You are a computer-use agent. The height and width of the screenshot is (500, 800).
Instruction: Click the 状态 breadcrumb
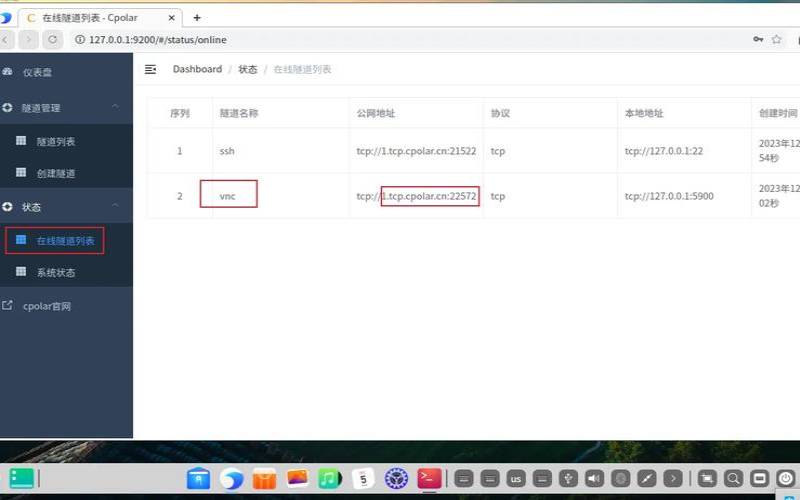(x=247, y=69)
